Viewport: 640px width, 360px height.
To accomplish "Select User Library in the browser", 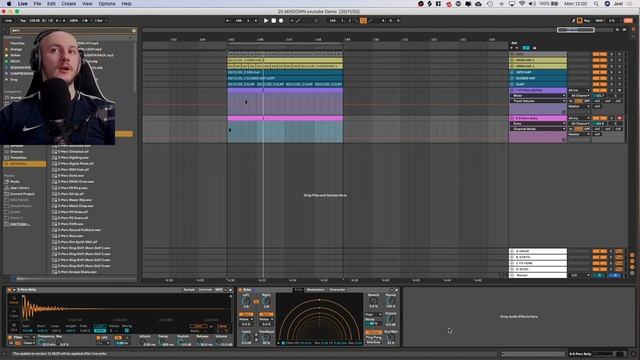I will pos(19,188).
